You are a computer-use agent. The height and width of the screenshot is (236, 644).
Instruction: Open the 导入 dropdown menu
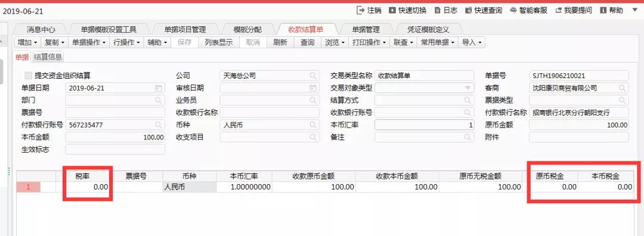click(472, 42)
